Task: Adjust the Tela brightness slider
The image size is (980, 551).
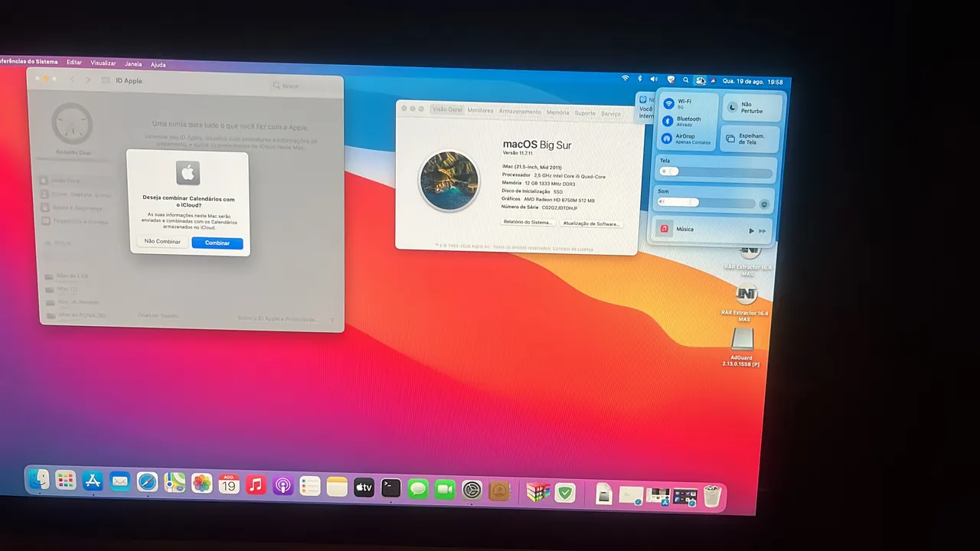Action: [715, 171]
